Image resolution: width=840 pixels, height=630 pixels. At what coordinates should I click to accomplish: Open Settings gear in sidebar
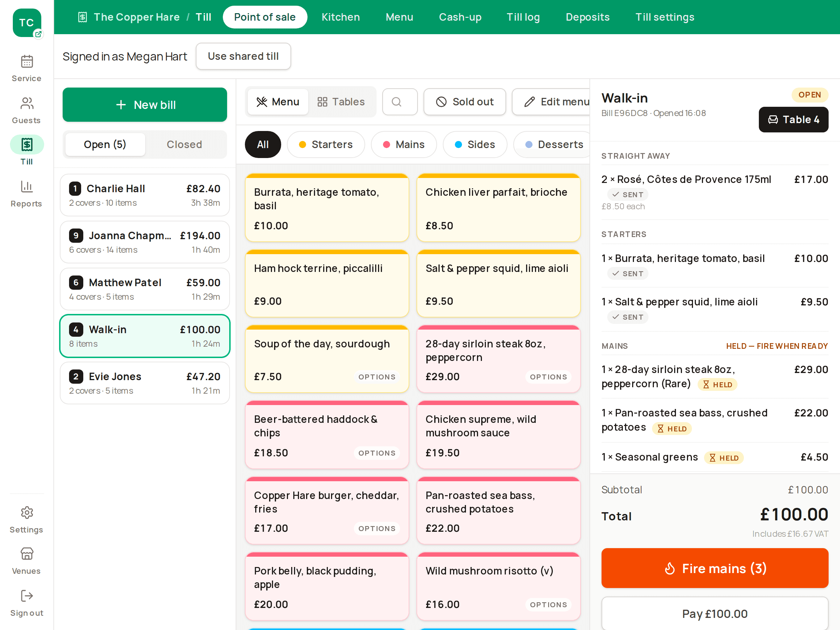[27, 520]
